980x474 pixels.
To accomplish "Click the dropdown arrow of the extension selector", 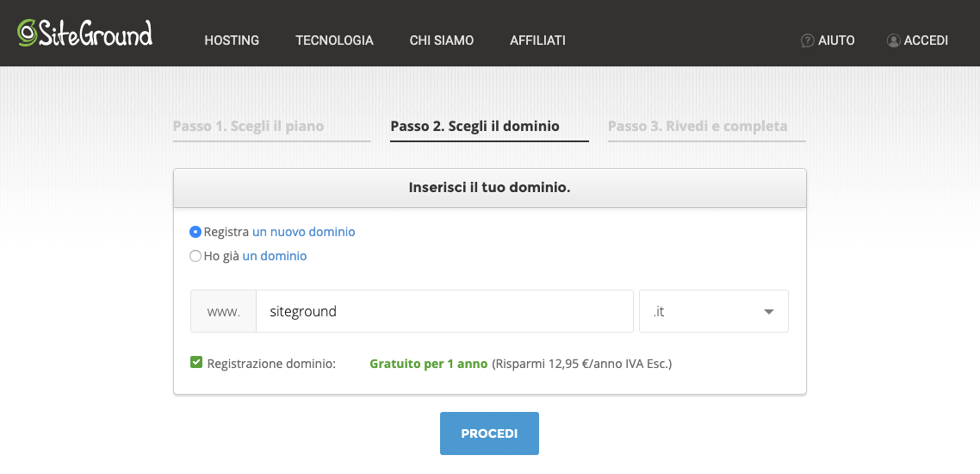I will click(769, 312).
